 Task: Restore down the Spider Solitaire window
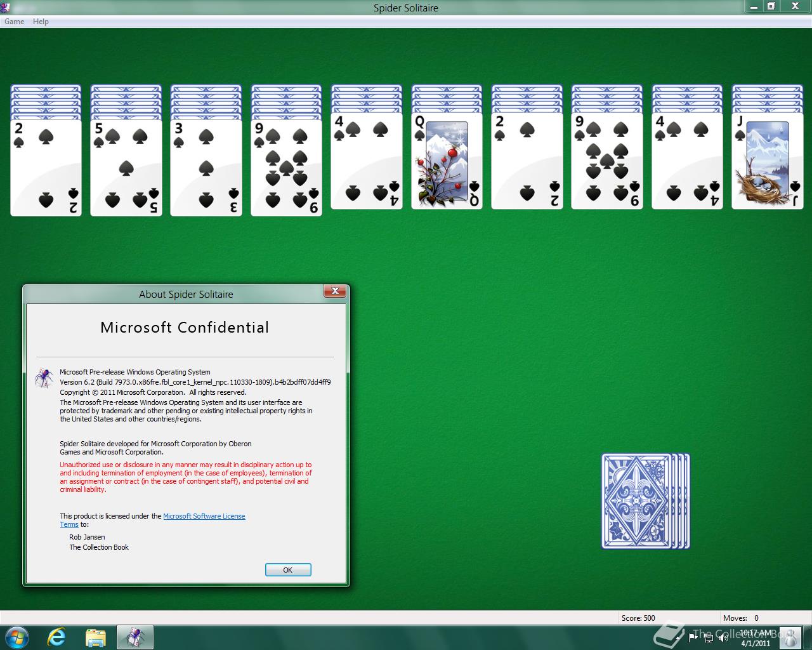coord(771,6)
